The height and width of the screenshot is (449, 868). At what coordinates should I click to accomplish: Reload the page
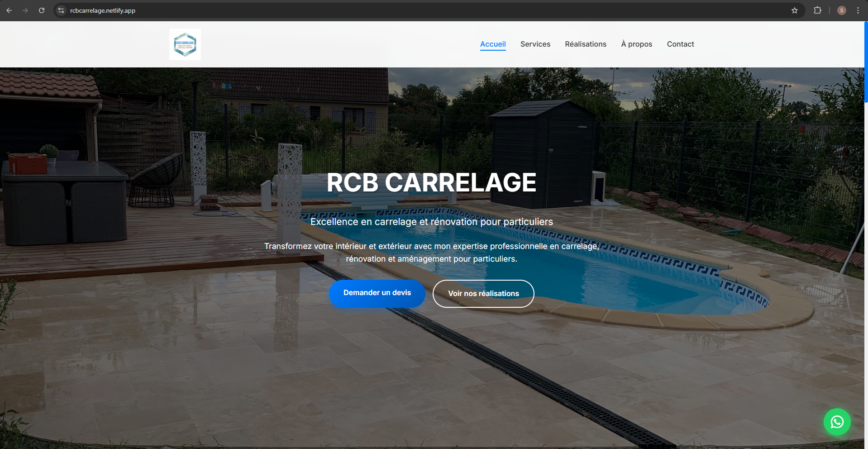click(41, 10)
